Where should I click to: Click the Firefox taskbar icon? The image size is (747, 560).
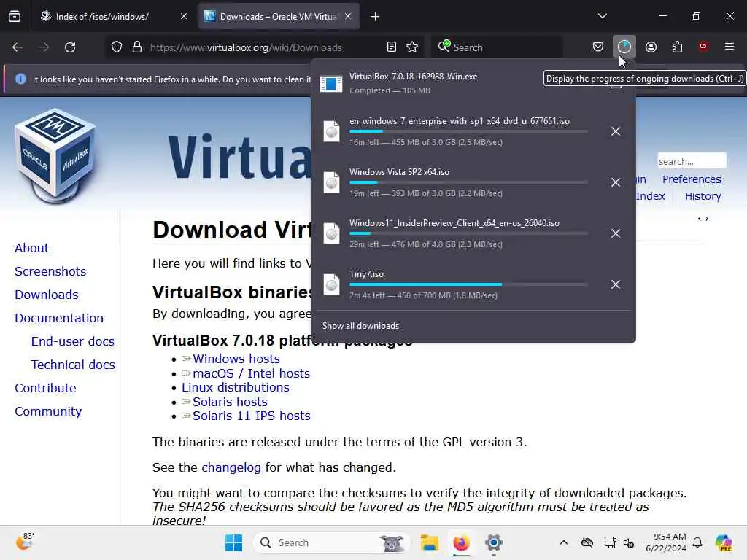(461, 542)
